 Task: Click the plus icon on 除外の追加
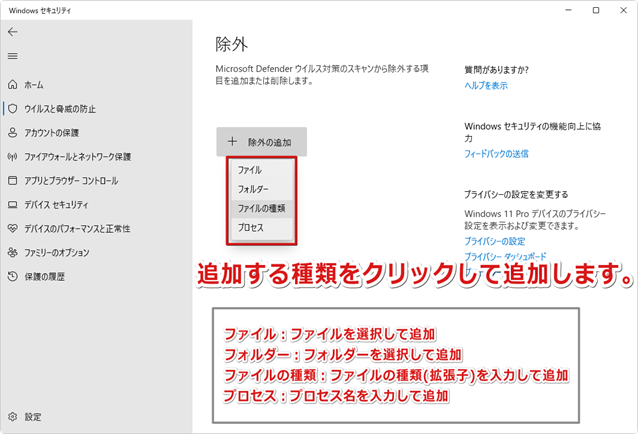click(232, 142)
